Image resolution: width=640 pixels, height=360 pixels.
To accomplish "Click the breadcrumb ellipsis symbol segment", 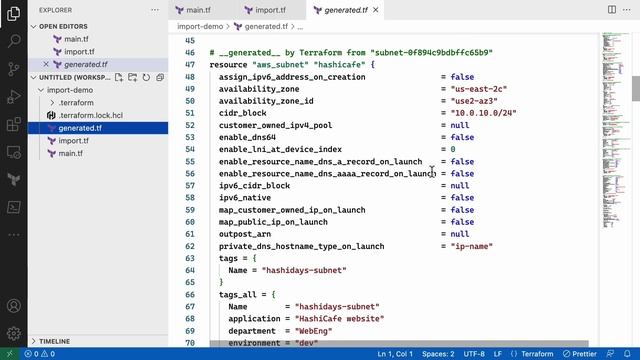I will pos(300,27).
